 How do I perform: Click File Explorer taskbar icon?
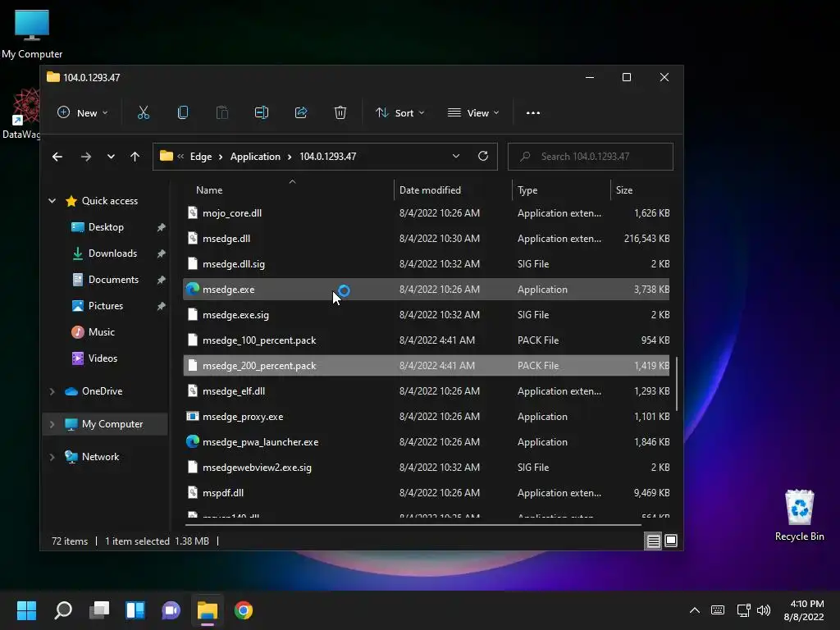point(208,610)
